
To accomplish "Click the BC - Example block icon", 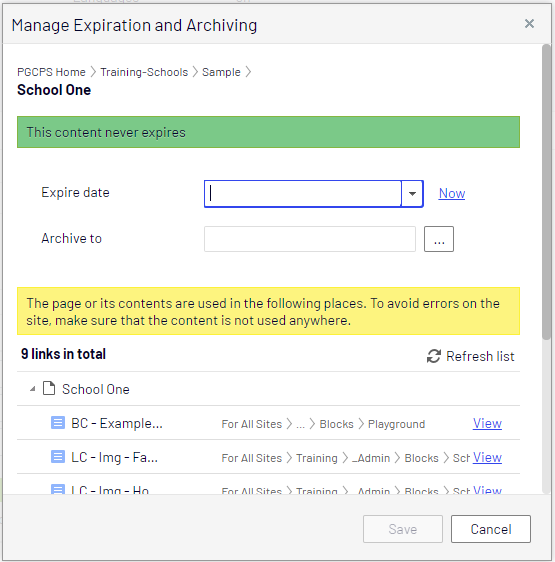I will pos(58,423).
